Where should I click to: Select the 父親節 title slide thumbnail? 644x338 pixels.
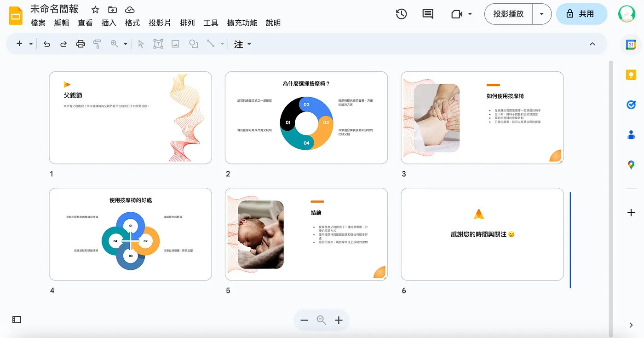[x=131, y=118]
